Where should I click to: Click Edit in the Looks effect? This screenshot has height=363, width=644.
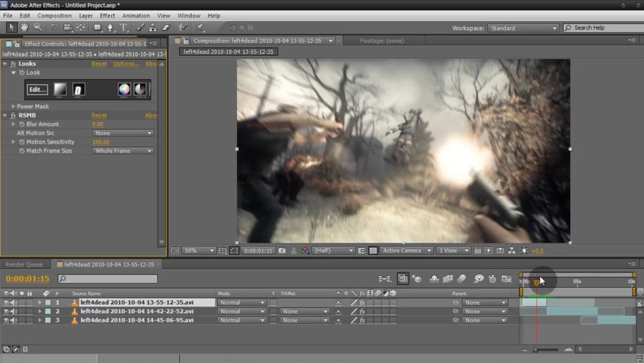[x=37, y=89]
